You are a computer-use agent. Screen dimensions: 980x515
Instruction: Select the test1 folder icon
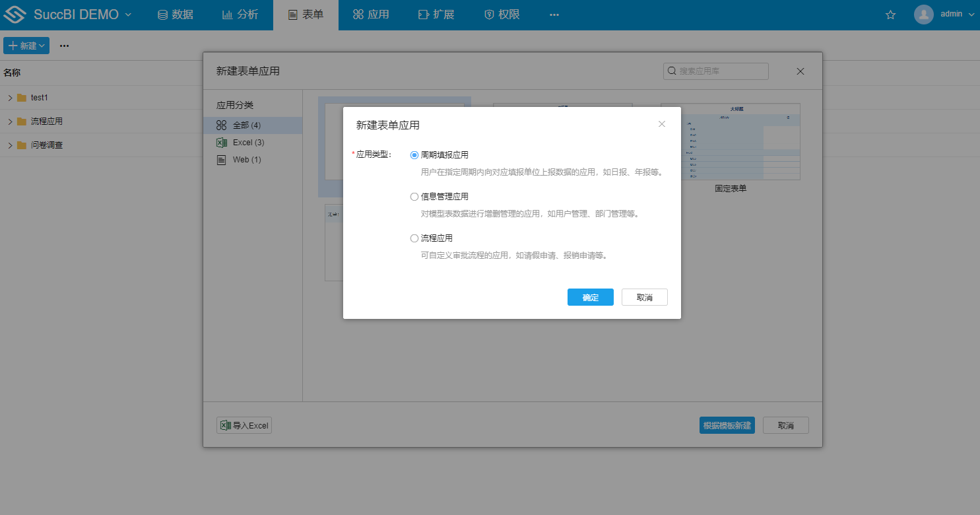(22, 98)
